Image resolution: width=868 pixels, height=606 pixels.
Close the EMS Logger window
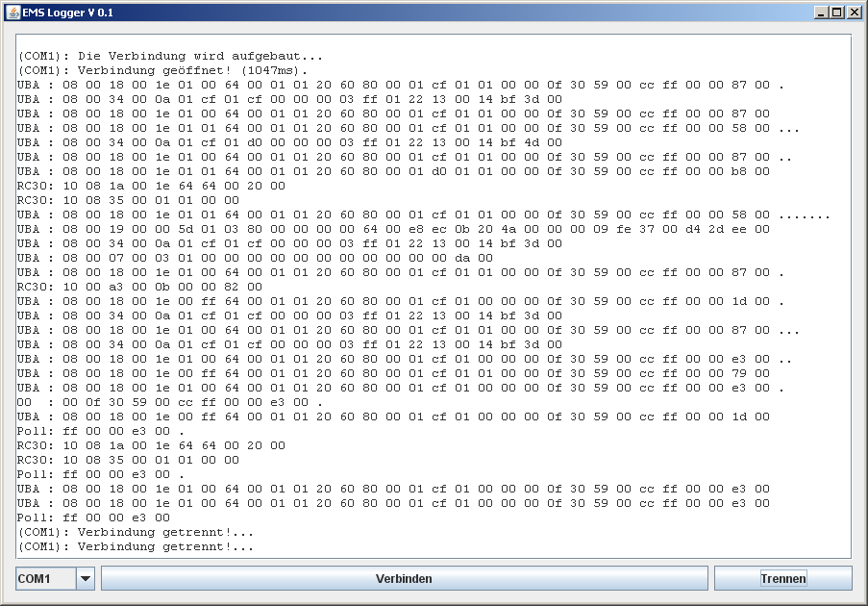coord(855,13)
